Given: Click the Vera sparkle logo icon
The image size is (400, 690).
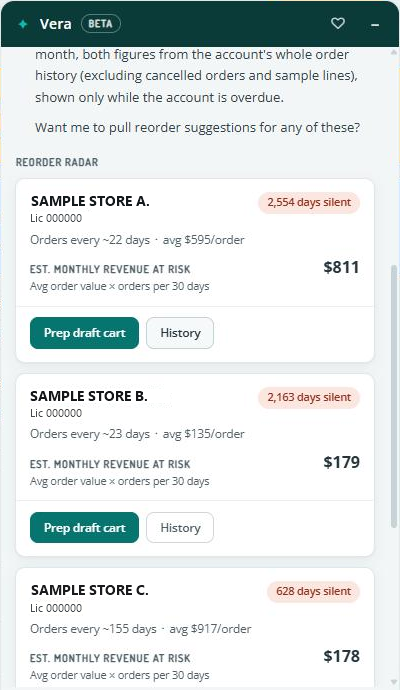Looking at the screenshot, I should pyautogui.click(x=23, y=24).
